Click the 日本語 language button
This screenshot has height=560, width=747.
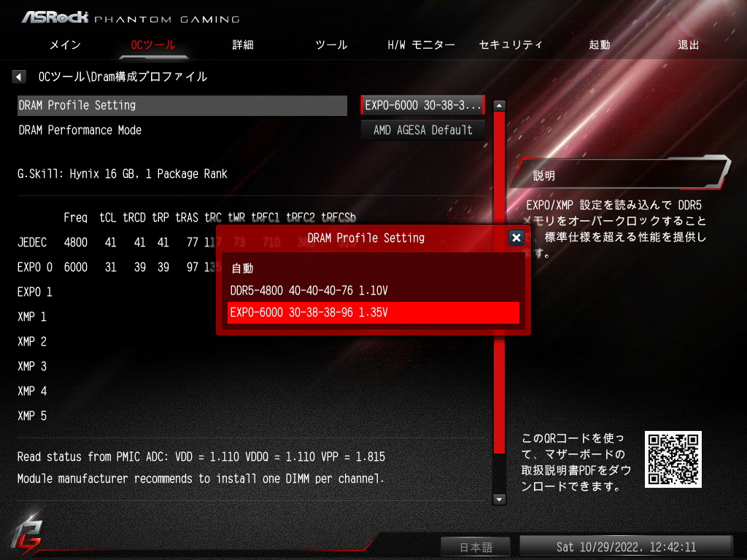pyautogui.click(x=476, y=547)
